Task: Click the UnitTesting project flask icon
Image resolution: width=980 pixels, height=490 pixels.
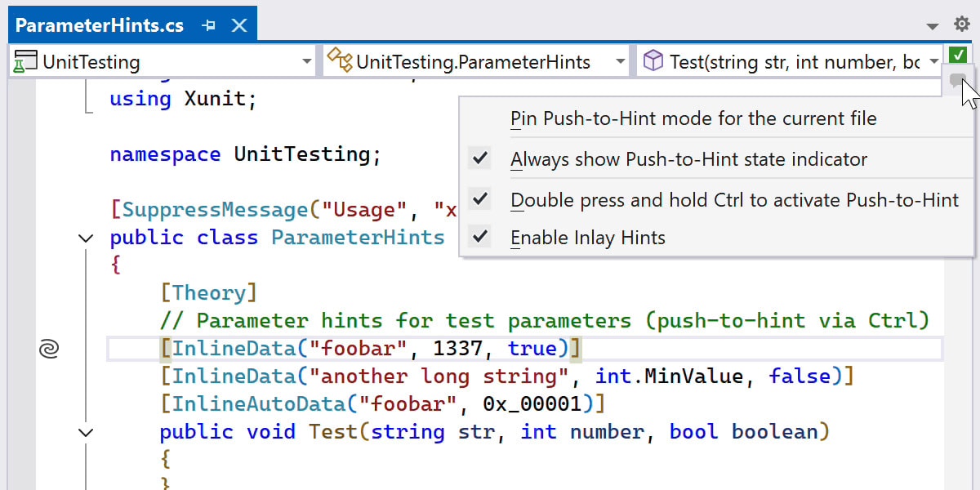Action: (27, 61)
